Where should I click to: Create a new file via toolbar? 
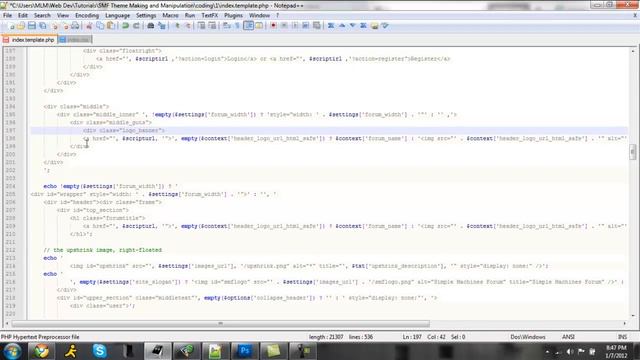point(11,26)
